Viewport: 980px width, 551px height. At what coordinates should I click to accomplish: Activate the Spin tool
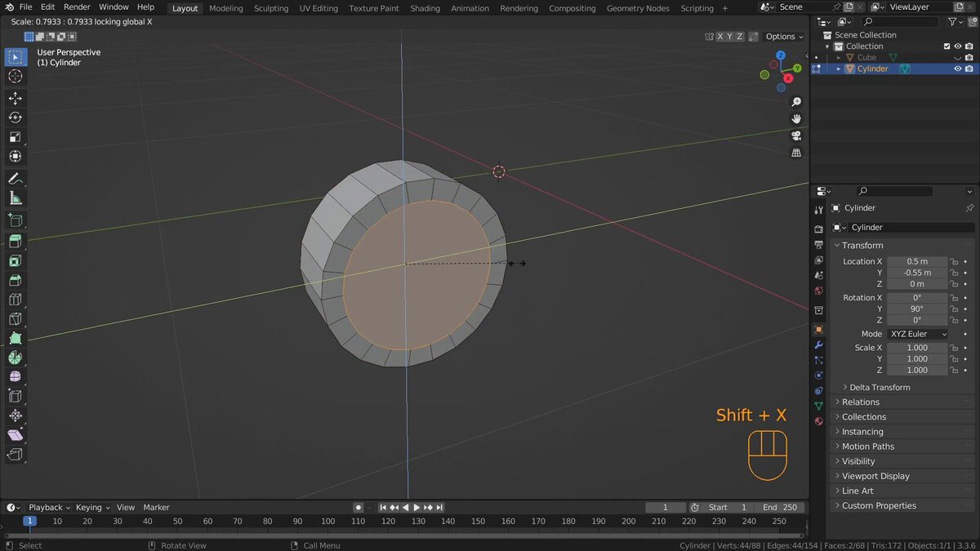coord(16,358)
